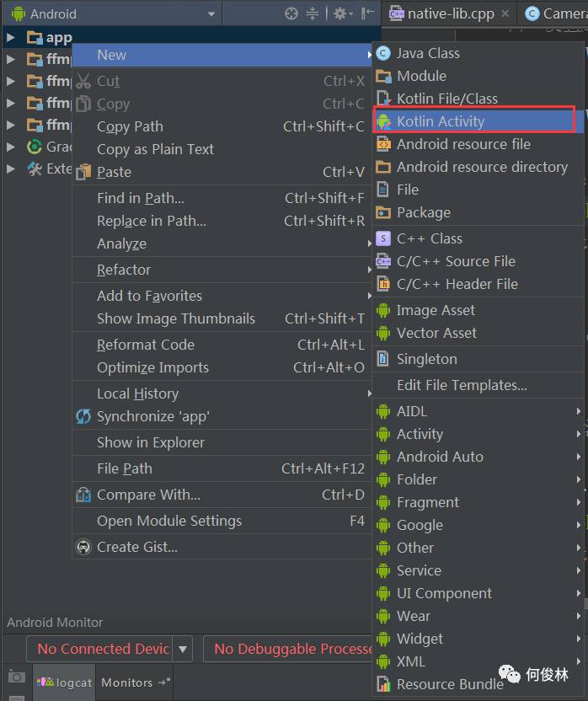Expand the Gradle Scripts tree node
588x701 pixels.
pos(11,147)
